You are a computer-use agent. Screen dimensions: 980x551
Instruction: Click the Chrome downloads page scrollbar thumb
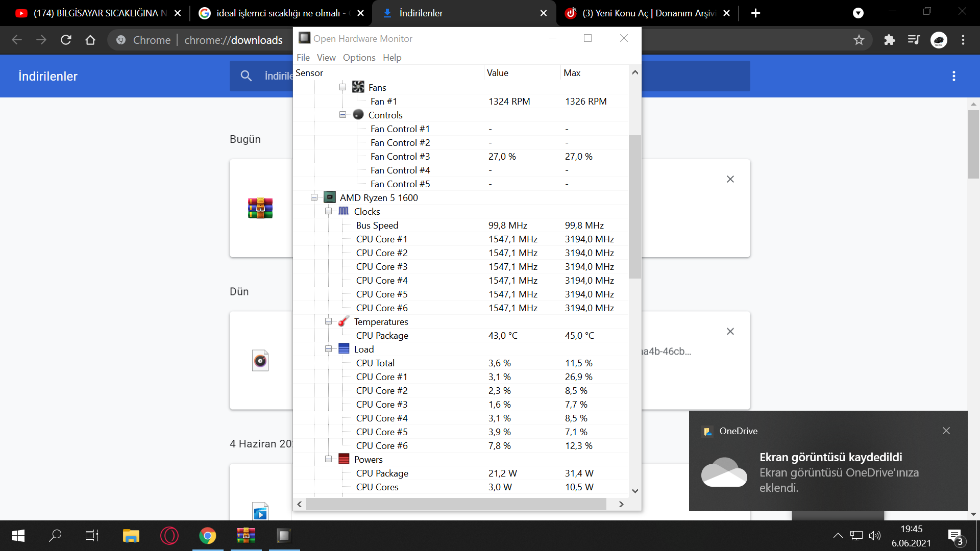(973, 144)
